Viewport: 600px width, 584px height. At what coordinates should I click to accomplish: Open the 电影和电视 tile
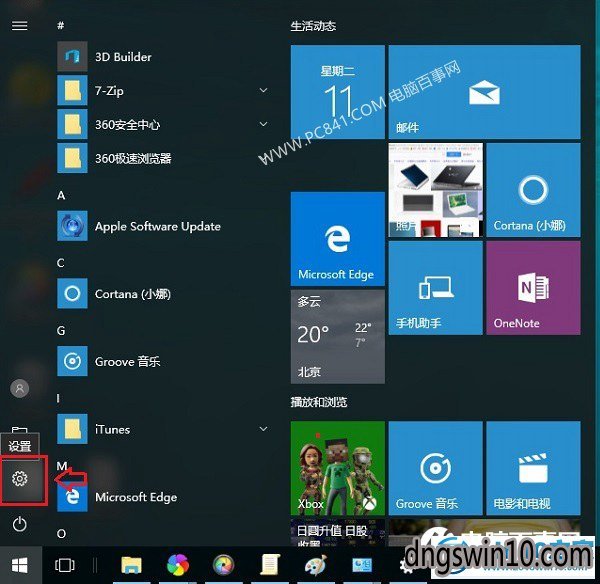point(533,468)
